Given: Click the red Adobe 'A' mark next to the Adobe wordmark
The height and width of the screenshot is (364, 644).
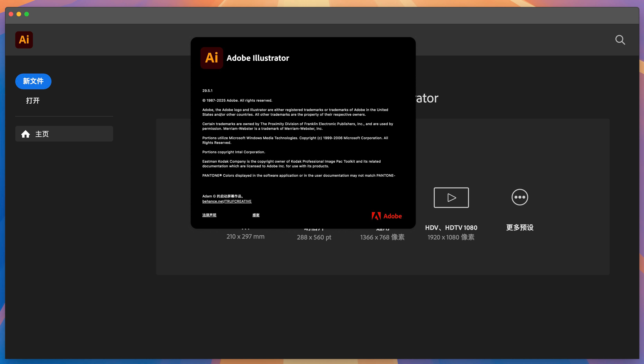Looking at the screenshot, I should click(376, 216).
